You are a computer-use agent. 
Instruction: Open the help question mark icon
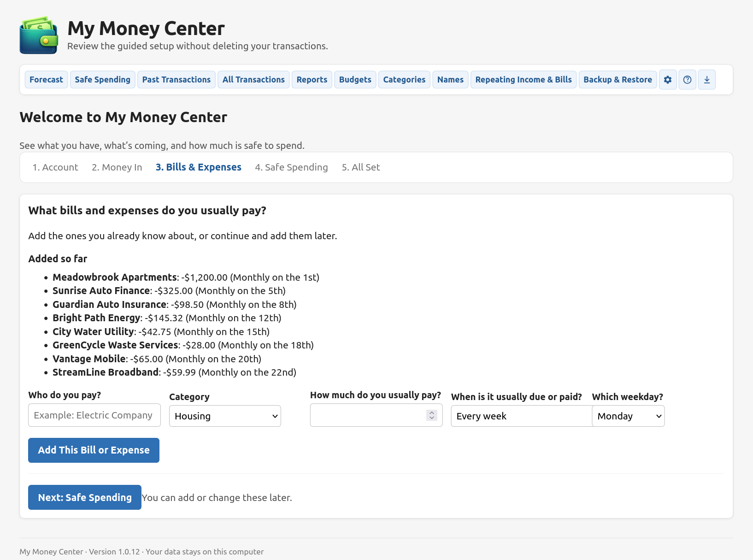(687, 80)
